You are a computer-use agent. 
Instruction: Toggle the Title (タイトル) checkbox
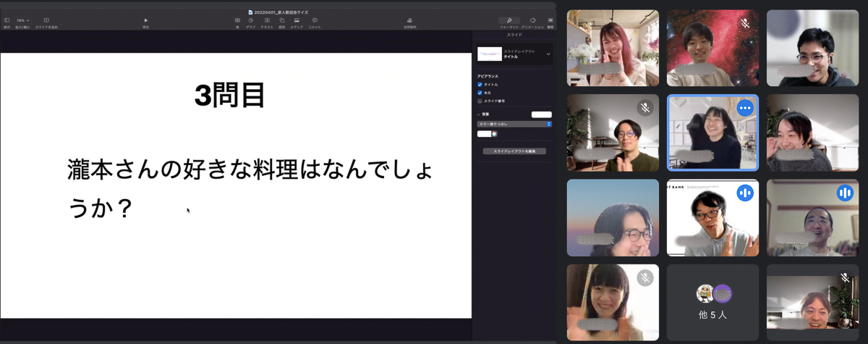click(x=480, y=85)
